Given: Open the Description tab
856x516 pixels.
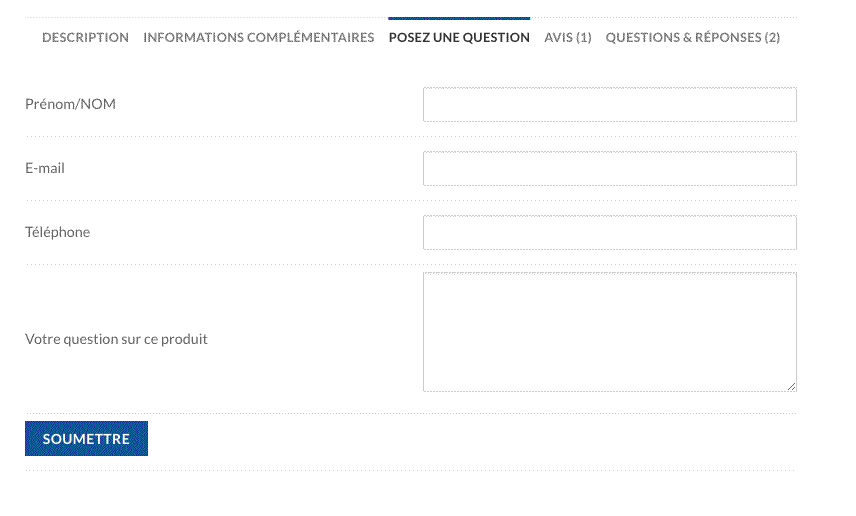Looking at the screenshot, I should [x=85, y=38].
